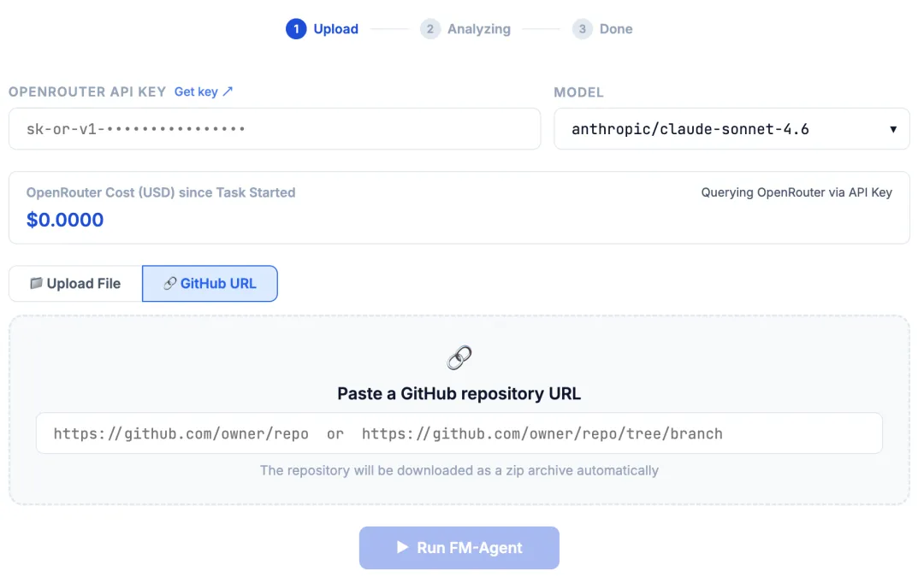Switch to the Upload File tab
Viewport: 924px width, 583px height.
coord(75,284)
